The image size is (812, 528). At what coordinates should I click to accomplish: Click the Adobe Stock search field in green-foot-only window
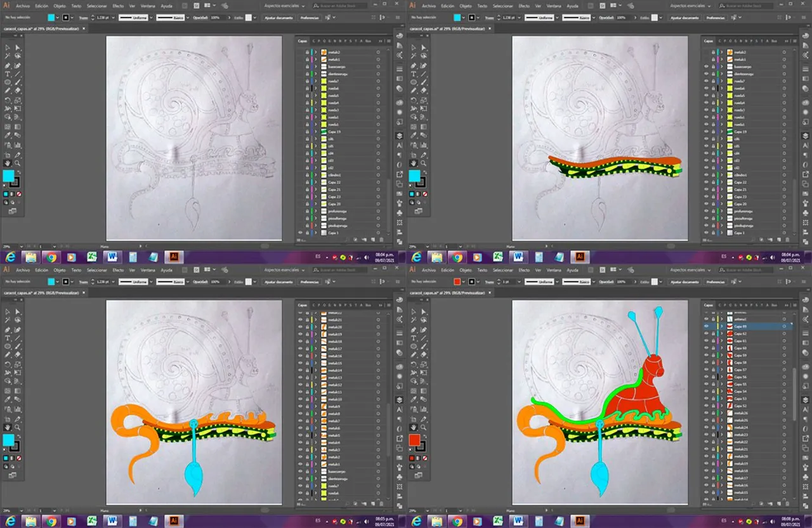pos(745,6)
